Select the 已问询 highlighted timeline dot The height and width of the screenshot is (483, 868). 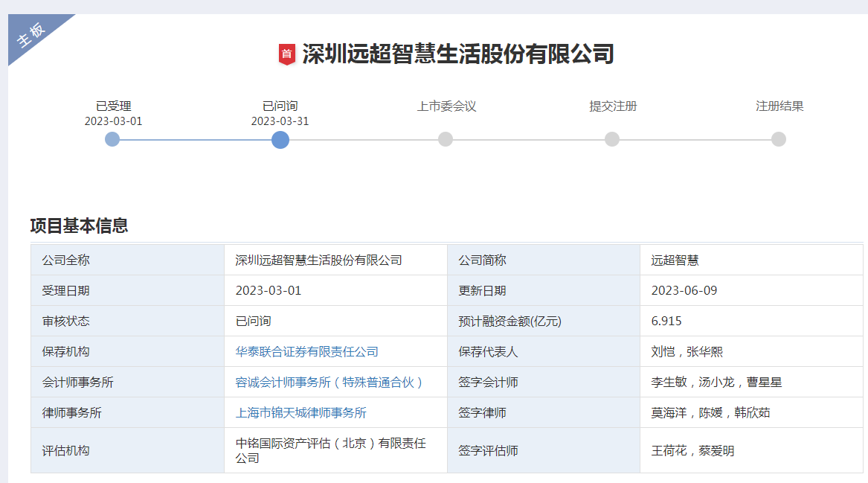(280, 139)
